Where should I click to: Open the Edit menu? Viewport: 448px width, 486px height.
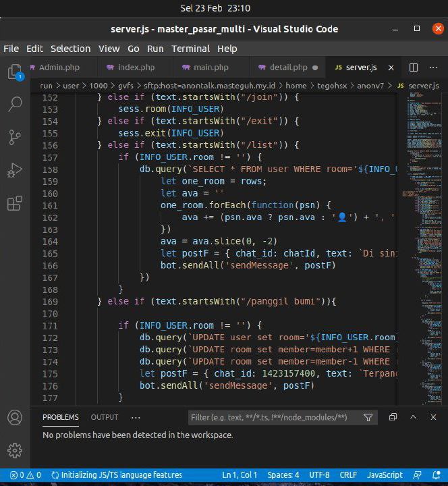click(34, 49)
